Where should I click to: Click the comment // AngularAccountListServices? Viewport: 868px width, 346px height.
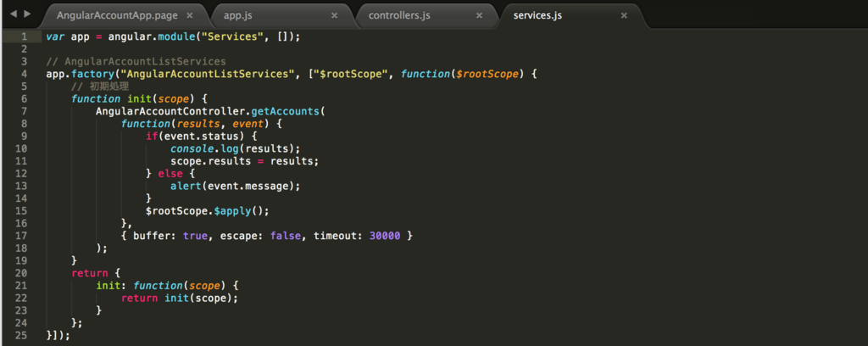136,61
